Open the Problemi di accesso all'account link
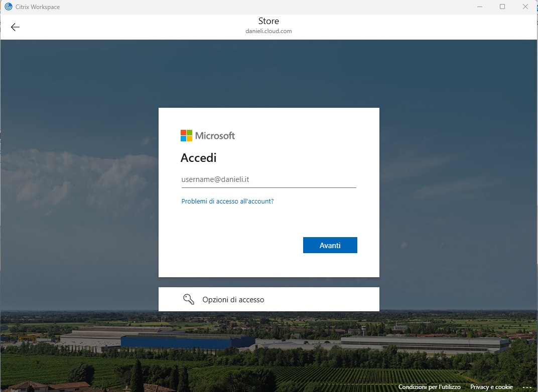538x392 pixels. (x=227, y=201)
